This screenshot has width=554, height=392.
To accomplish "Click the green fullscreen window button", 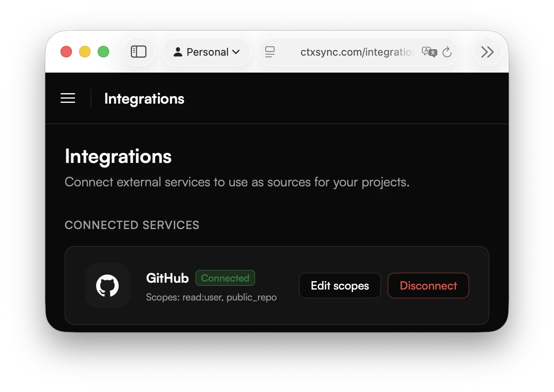I will coord(103,52).
